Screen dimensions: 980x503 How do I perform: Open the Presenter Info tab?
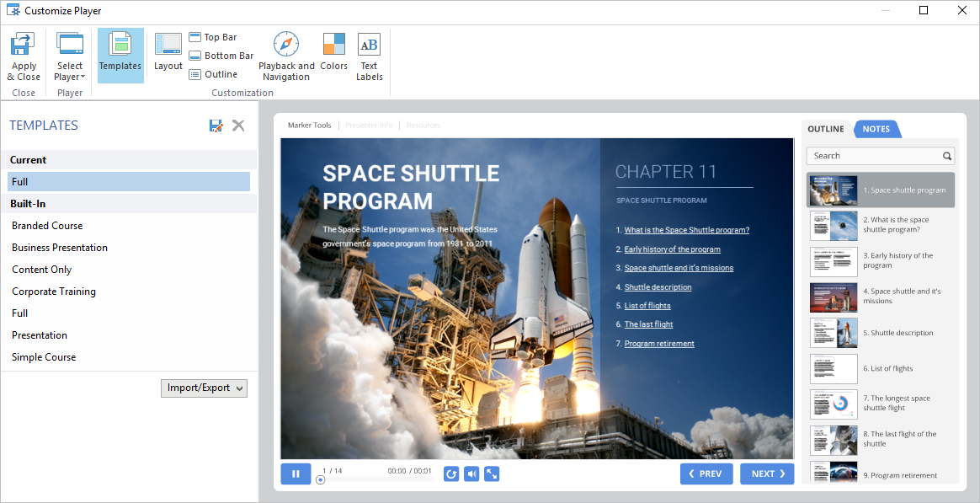(x=369, y=125)
